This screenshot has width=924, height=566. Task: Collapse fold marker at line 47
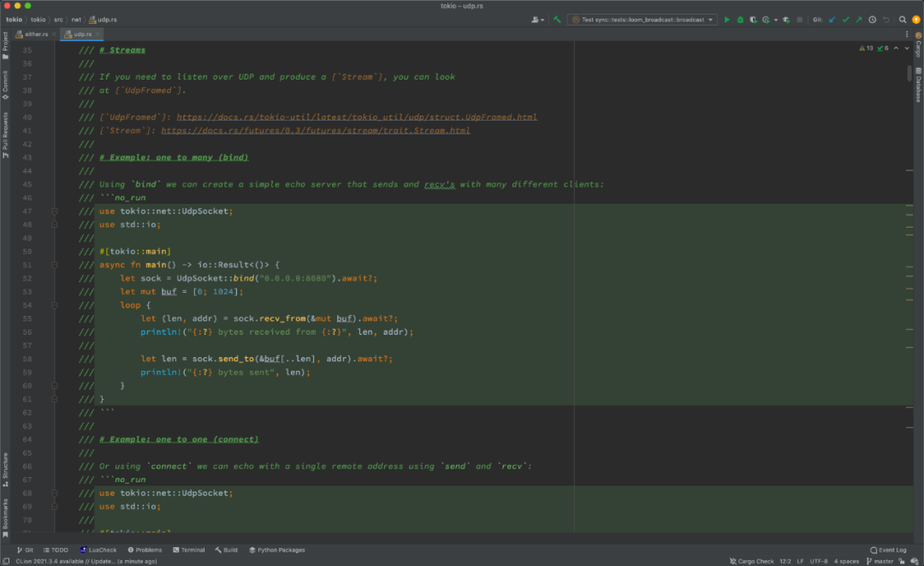point(54,211)
